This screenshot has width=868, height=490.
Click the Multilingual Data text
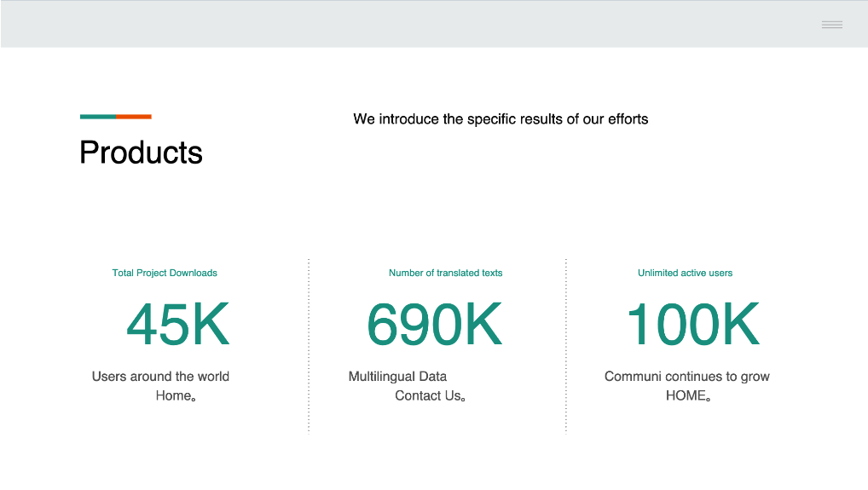pos(397,377)
